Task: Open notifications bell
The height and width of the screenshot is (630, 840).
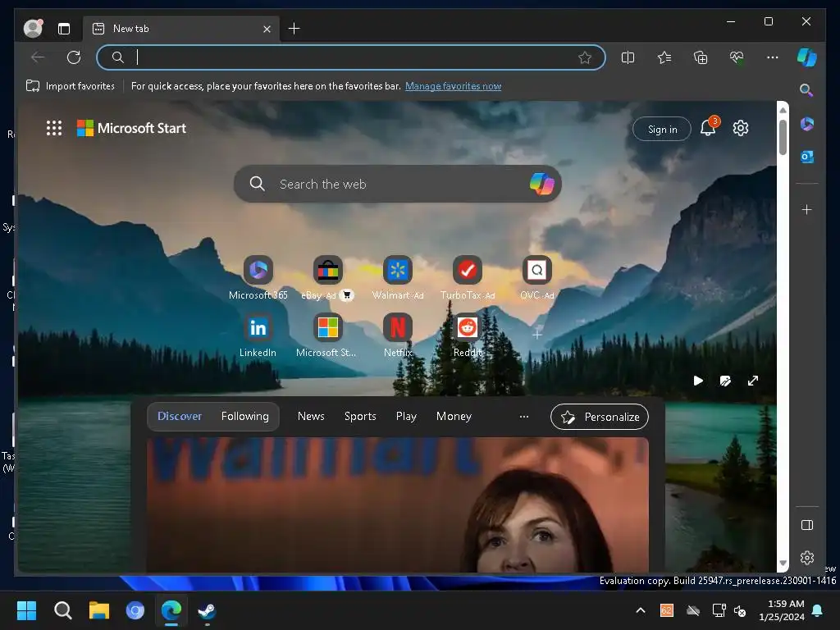Action: tap(709, 127)
